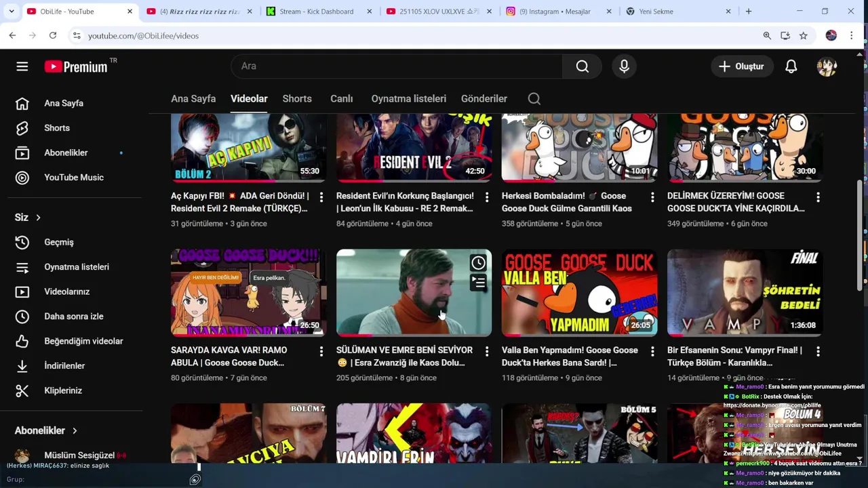Screen dimensions: 868x488
Task: Open the YouTube hamburger guide menu
Action: pos(22,66)
